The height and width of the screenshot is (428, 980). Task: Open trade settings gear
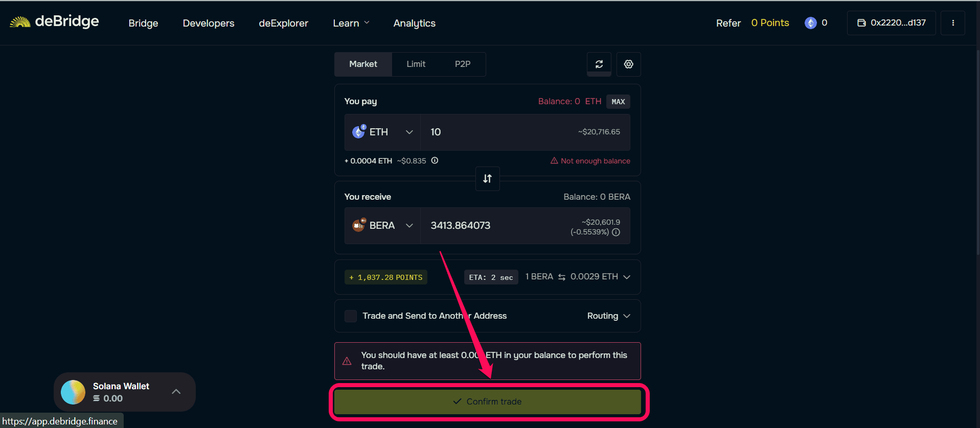point(629,64)
